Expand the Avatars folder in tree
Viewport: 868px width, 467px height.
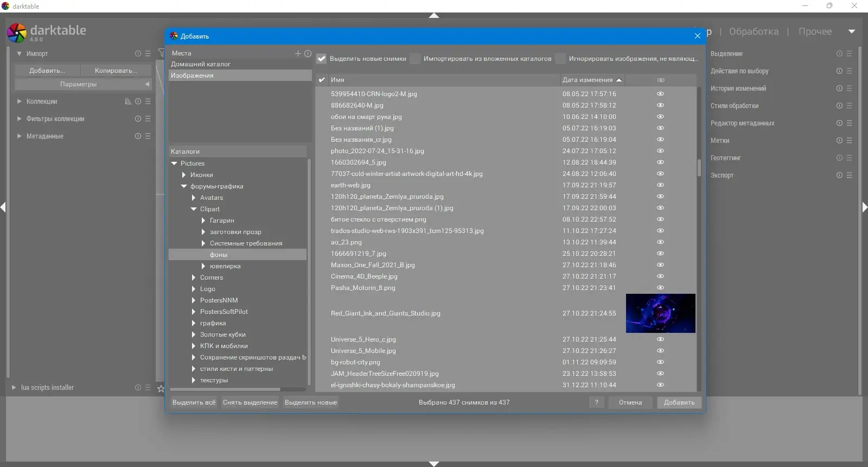click(x=194, y=198)
